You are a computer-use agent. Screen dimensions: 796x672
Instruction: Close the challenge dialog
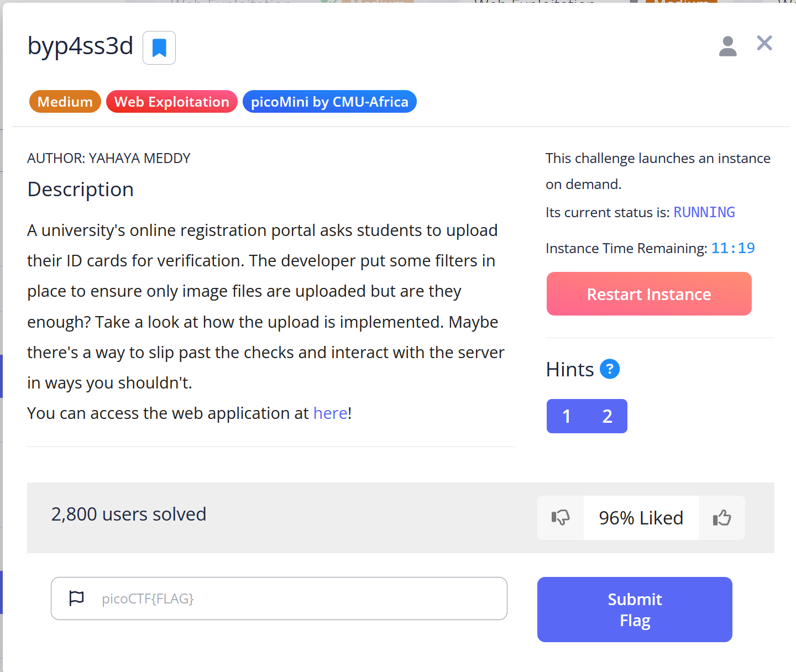click(764, 43)
